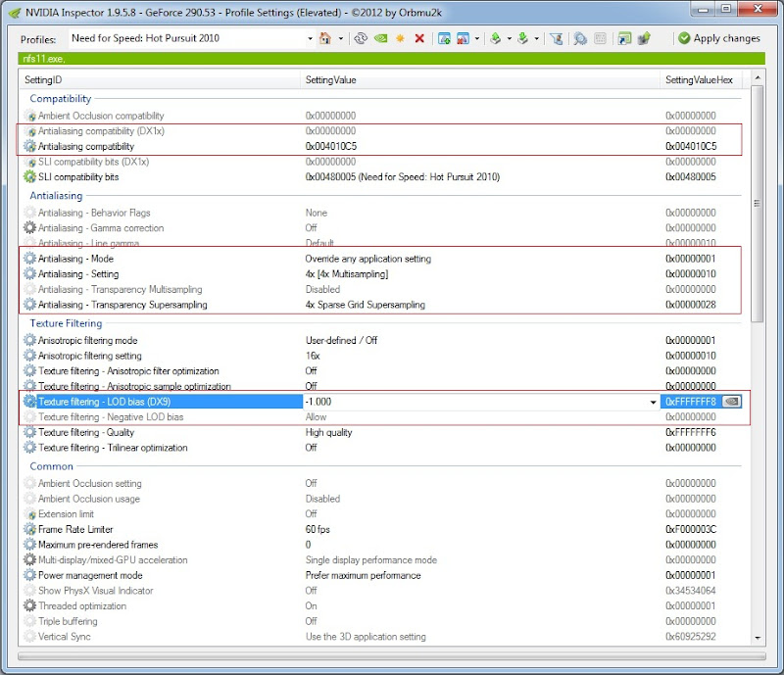Create new profile with the orange star icon
The image size is (784, 675).
pyautogui.click(x=400, y=38)
